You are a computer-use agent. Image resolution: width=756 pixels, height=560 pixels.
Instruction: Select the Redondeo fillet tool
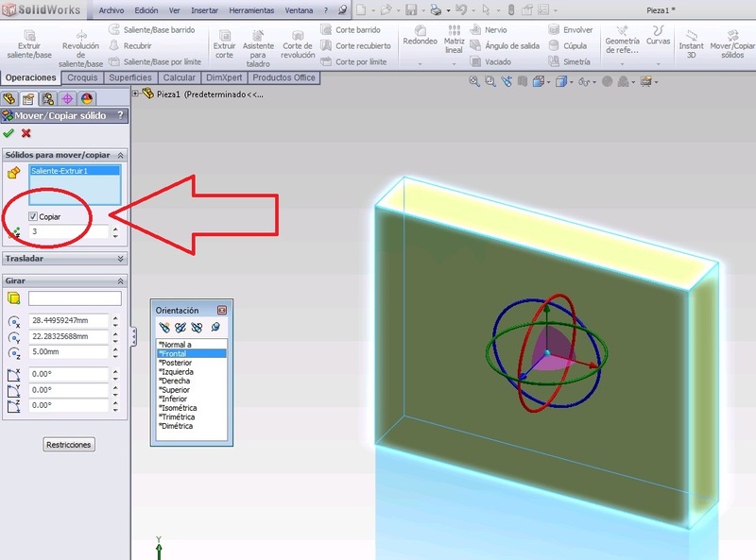420,39
